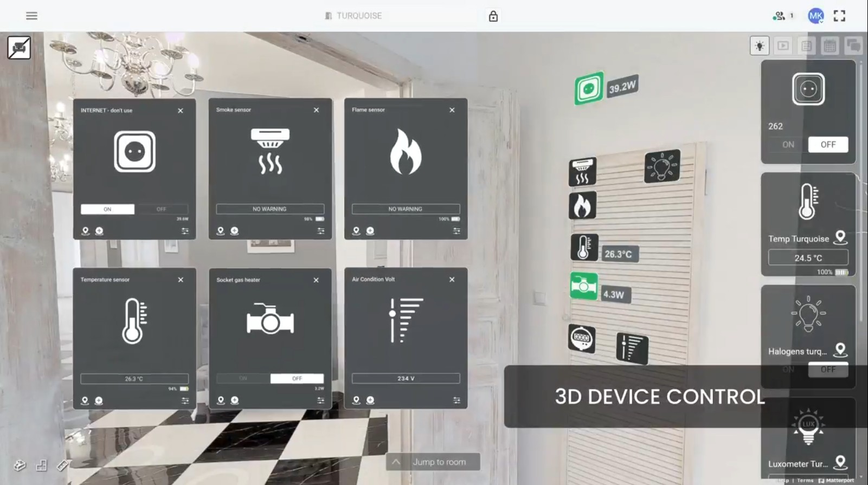Close the INTERNET - don't use card
The image size is (868, 485).
click(x=181, y=111)
